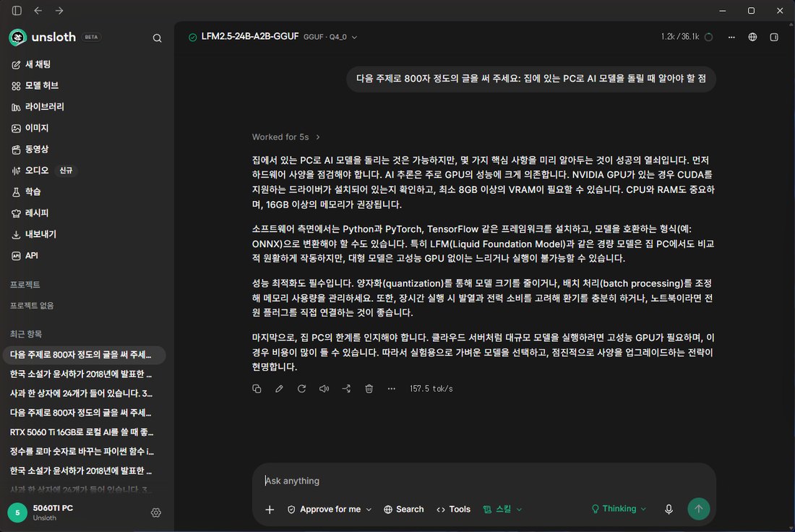Read the response aloud (speaker icon)
Viewport: 795px width, 532px height.
pyautogui.click(x=324, y=388)
